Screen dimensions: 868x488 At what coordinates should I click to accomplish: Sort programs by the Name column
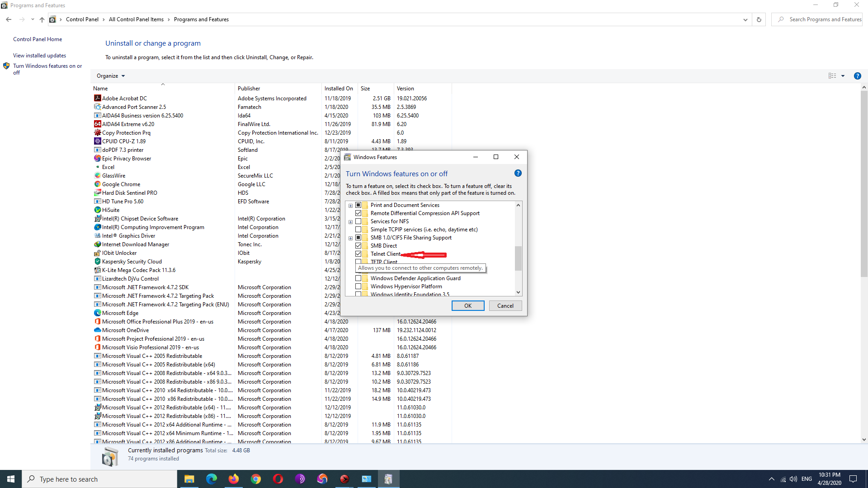click(163, 89)
